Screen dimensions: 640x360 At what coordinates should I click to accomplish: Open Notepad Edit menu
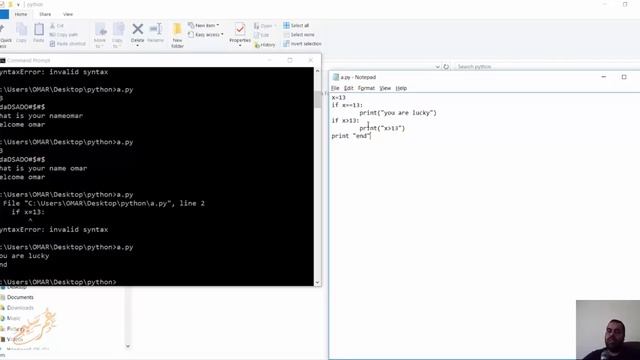pos(349,88)
